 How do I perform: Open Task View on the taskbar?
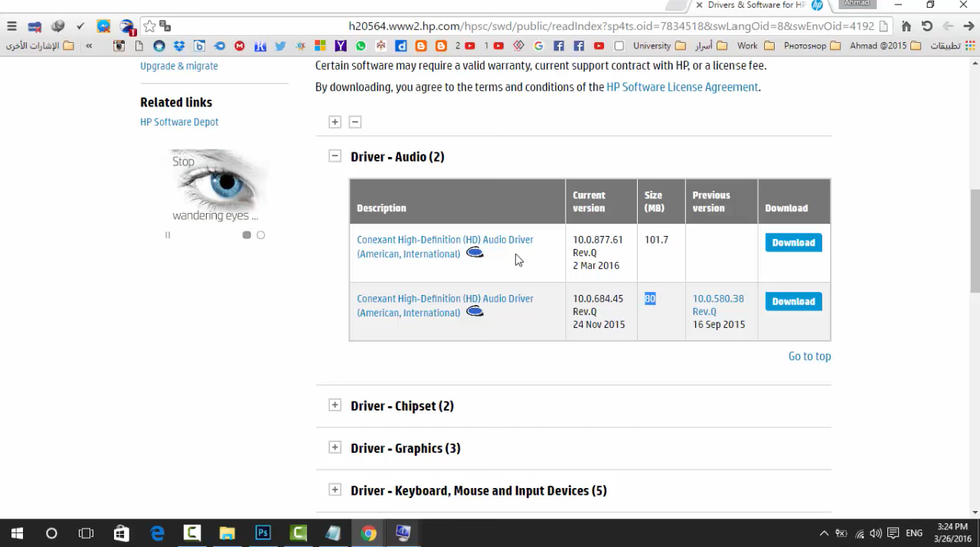click(86, 533)
